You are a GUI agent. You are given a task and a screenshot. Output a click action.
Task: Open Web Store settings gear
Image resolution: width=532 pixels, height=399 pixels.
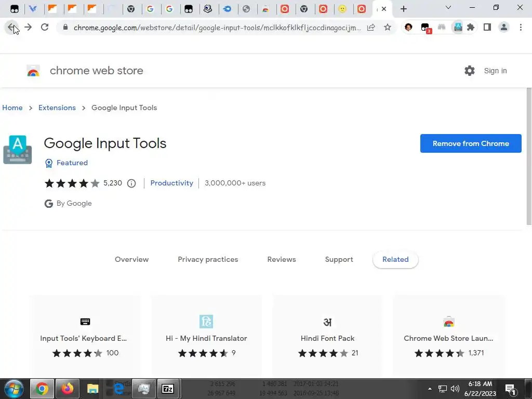tap(470, 71)
